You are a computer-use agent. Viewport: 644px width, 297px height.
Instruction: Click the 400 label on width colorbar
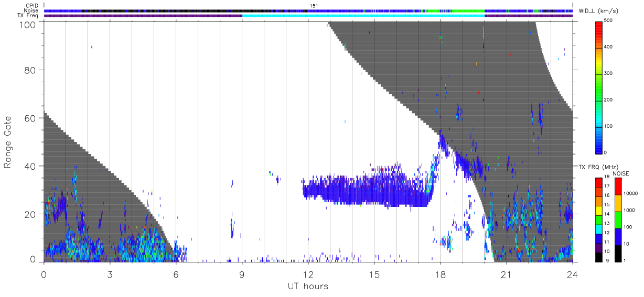608,47
